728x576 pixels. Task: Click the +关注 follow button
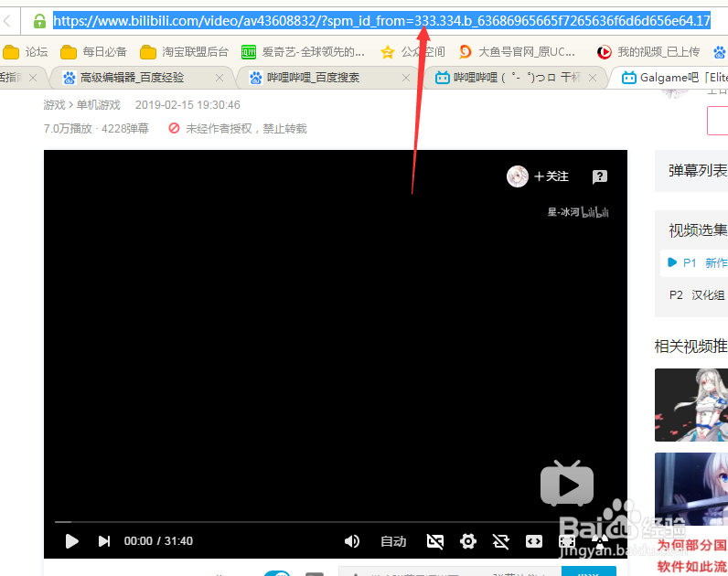click(x=551, y=176)
